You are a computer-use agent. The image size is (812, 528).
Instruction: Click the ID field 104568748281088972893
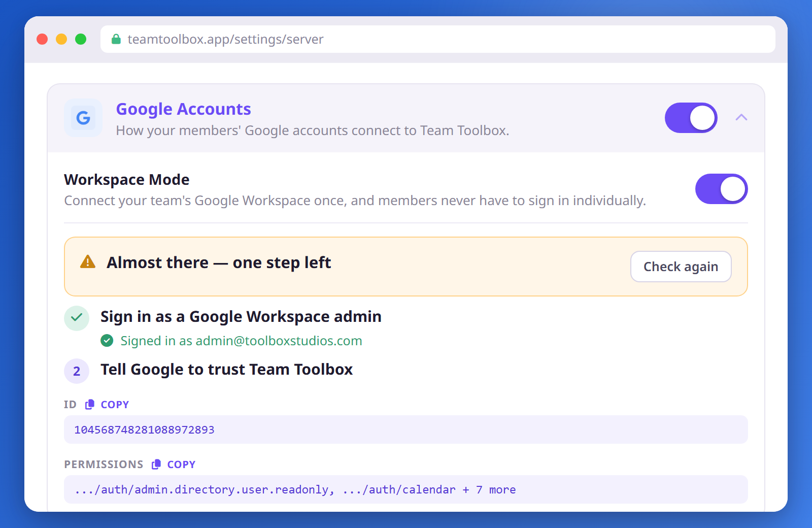point(406,430)
